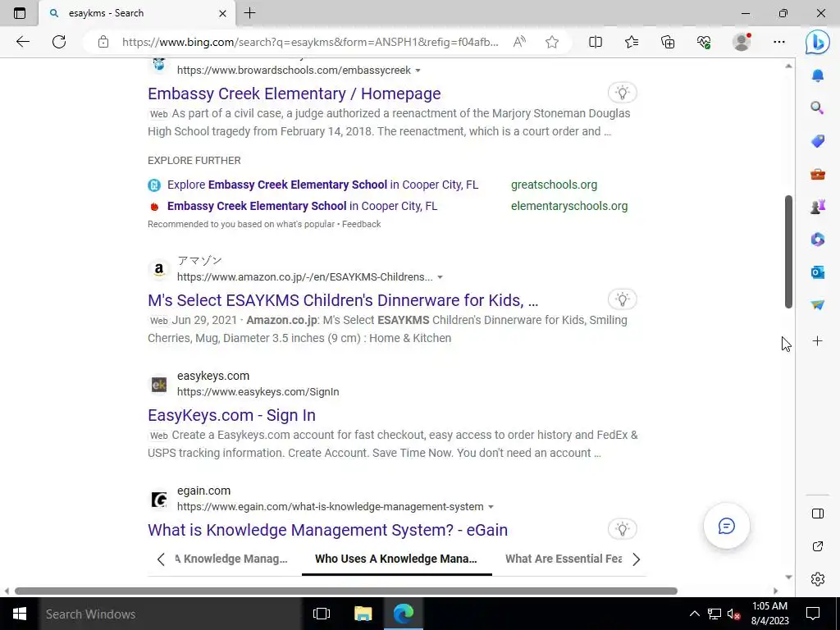The height and width of the screenshot is (630, 840).
Task: Open the Favorites list icon
Action: (632, 42)
